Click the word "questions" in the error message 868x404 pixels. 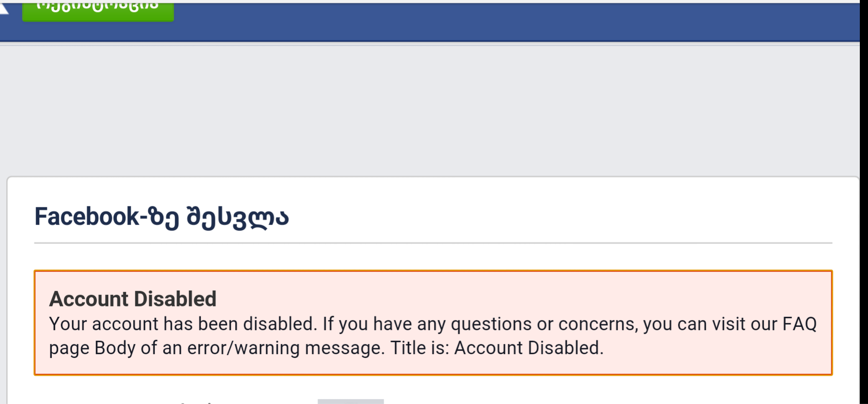pos(491,325)
